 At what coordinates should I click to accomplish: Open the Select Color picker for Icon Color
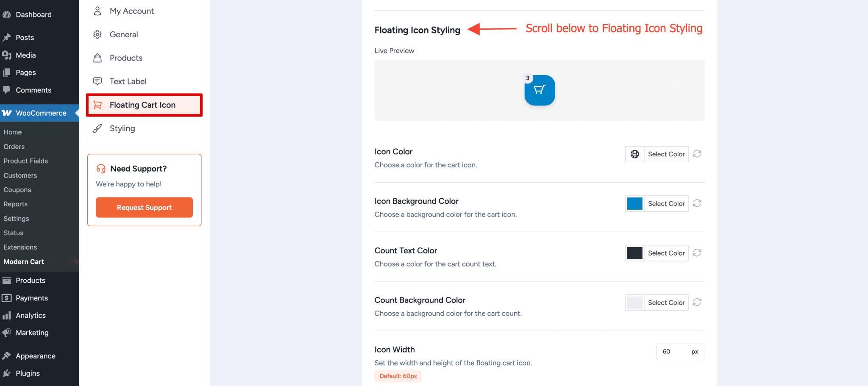(x=666, y=154)
